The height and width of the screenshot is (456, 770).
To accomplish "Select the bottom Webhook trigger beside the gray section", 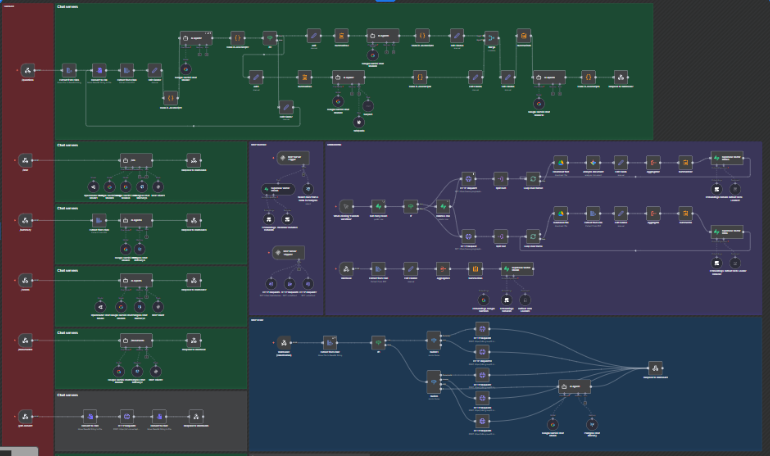I will point(25,416).
